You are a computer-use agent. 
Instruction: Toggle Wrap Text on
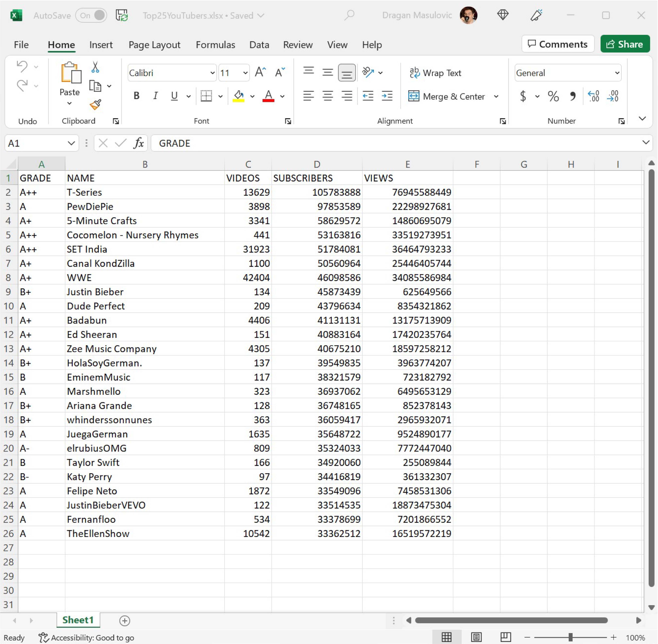pos(435,73)
